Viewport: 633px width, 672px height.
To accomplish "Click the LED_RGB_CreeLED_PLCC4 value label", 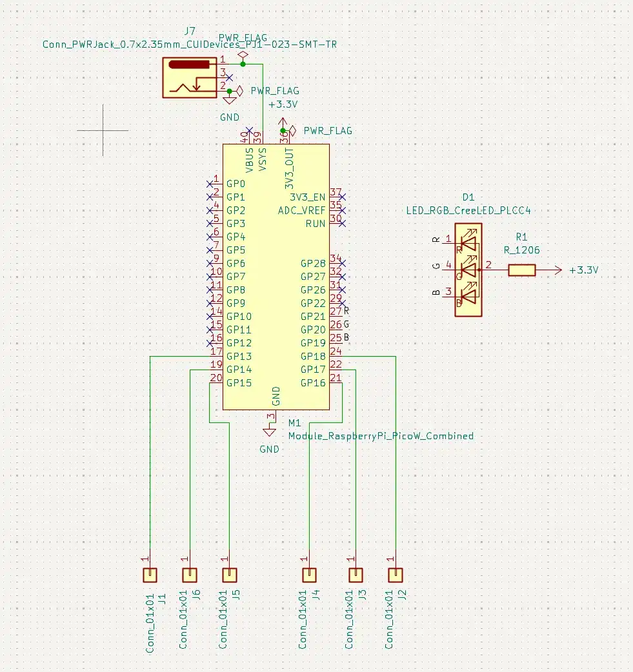I will [468, 210].
